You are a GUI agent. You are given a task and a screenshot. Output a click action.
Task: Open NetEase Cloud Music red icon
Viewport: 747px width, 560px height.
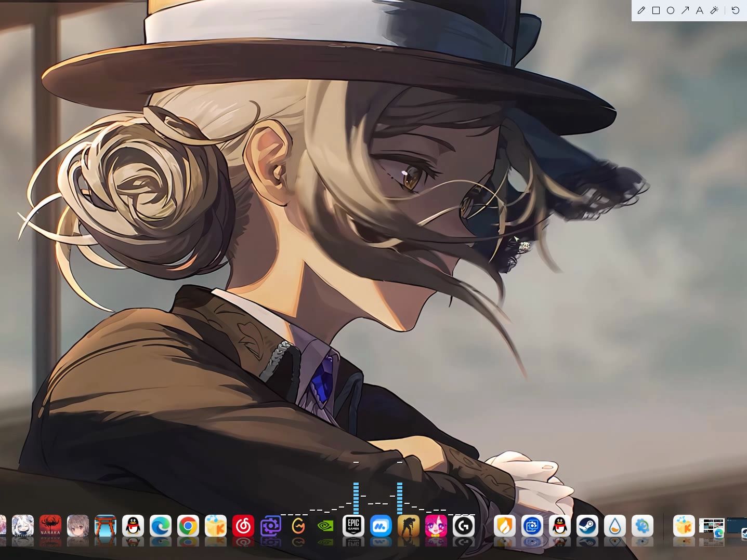click(x=243, y=526)
